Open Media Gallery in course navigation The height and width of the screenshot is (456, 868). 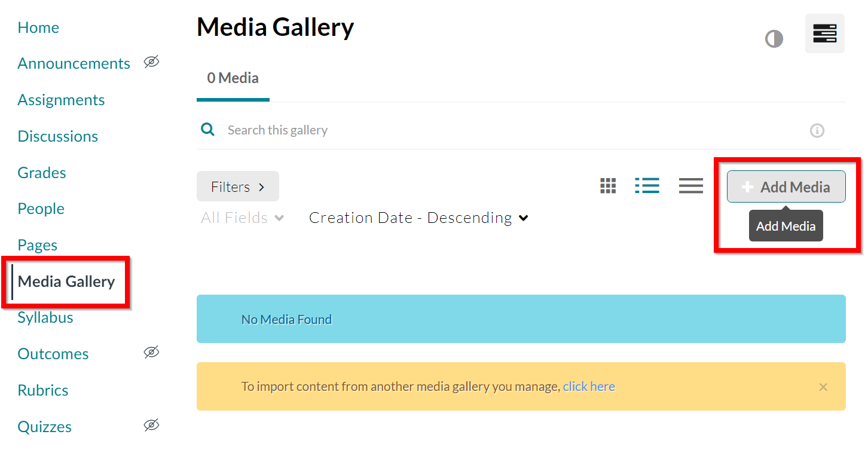66,281
